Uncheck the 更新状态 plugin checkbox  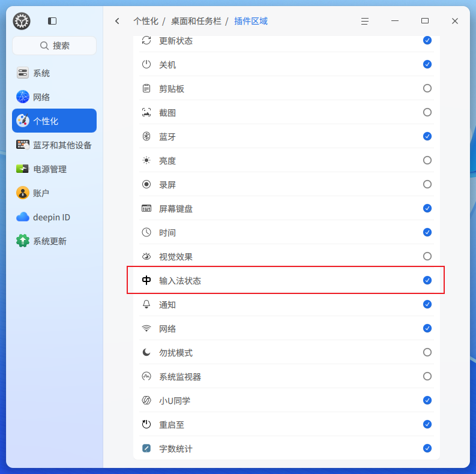click(x=427, y=40)
